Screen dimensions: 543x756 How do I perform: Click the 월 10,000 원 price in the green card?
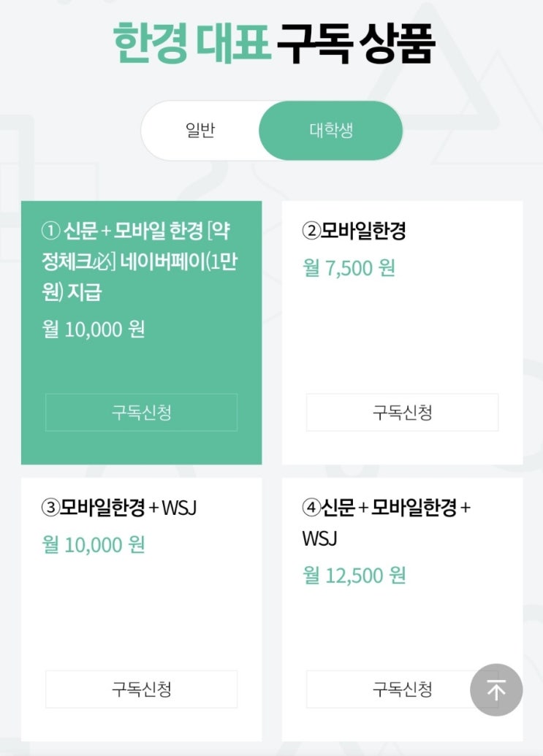(94, 329)
